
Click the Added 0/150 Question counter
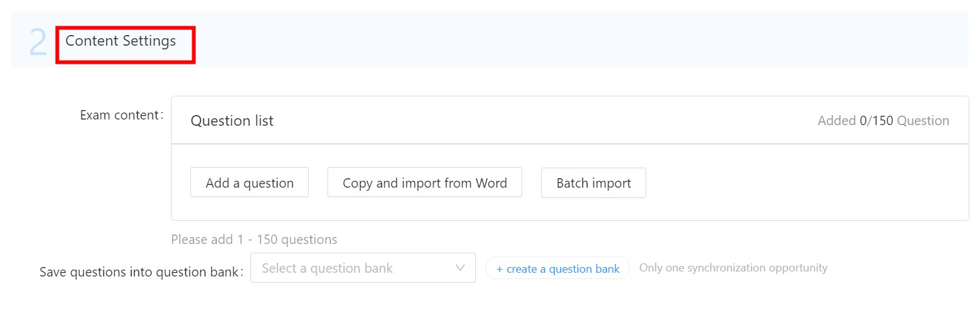click(x=883, y=121)
